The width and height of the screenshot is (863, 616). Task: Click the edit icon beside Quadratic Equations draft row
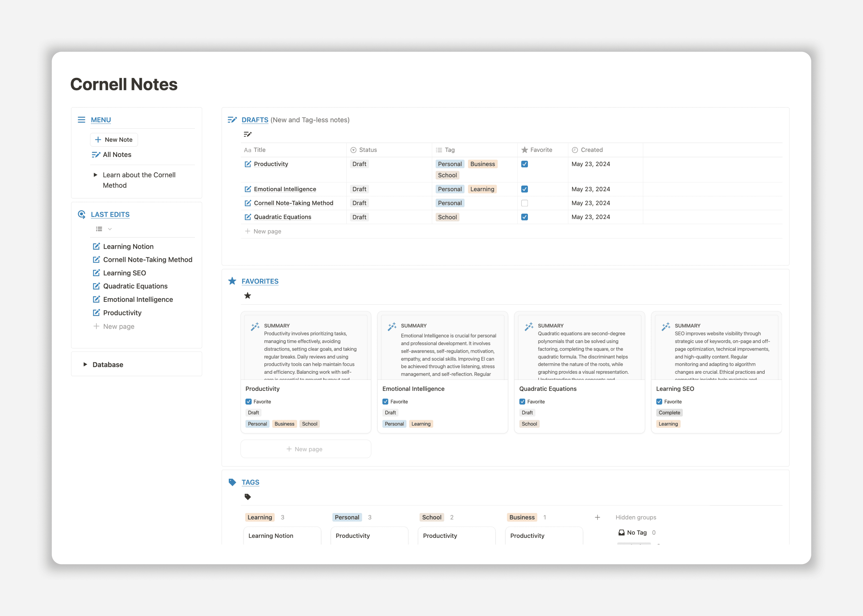[x=247, y=217]
